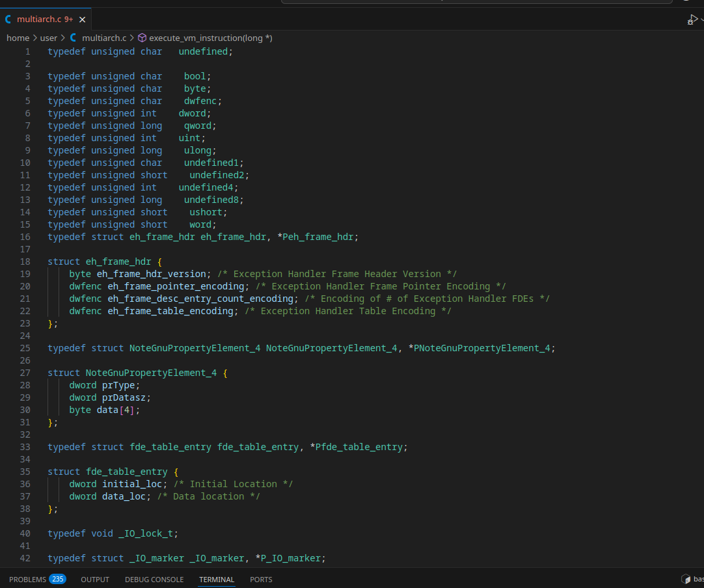Open the execute_vm_instruction(long *) breadcrumb
This screenshot has height=588, width=704.
pos(211,38)
